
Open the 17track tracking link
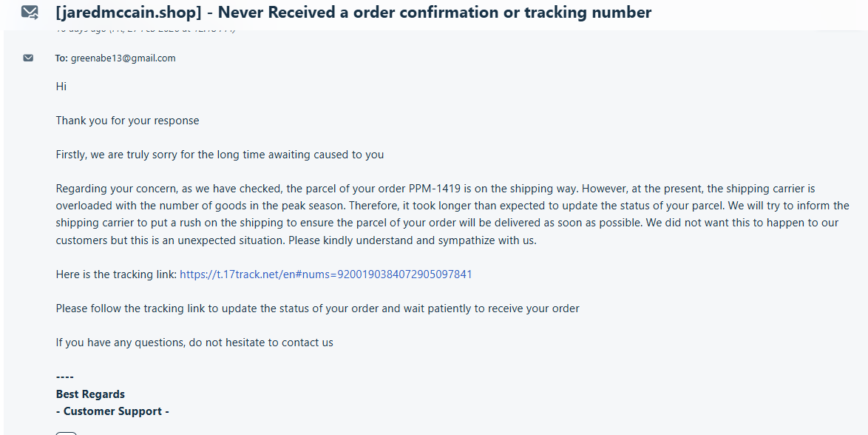point(325,274)
